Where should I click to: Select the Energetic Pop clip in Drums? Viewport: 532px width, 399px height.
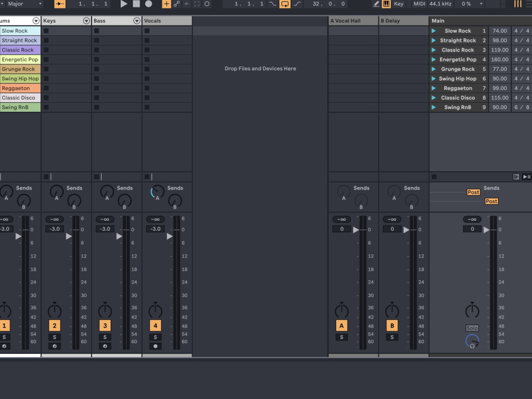coord(20,60)
